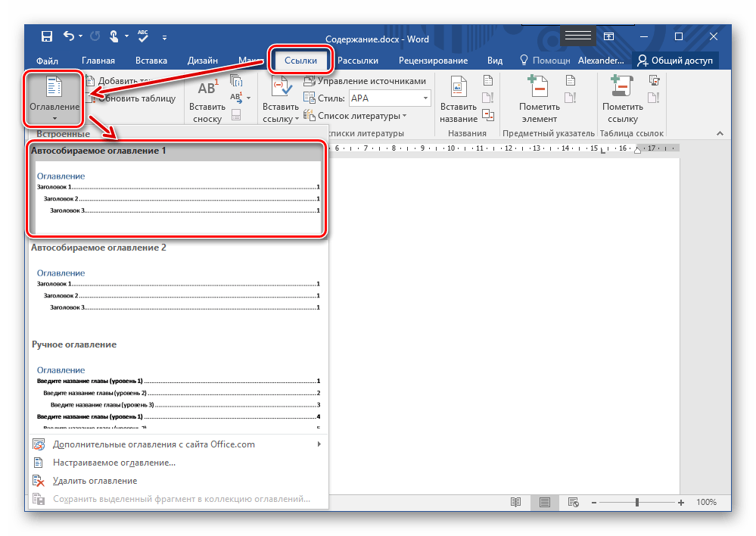This screenshot has height=536, width=756.
Task: Zoom in with the plus button
Action: click(681, 503)
